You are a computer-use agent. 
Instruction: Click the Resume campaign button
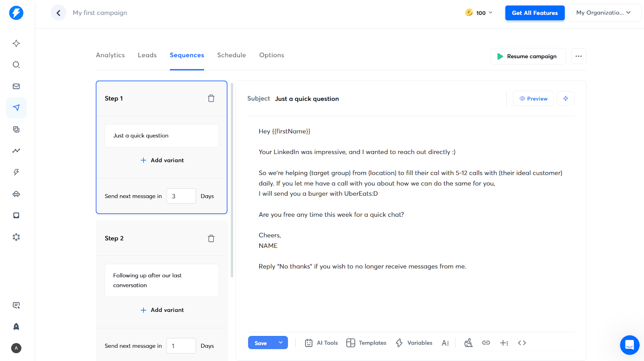[528, 56]
